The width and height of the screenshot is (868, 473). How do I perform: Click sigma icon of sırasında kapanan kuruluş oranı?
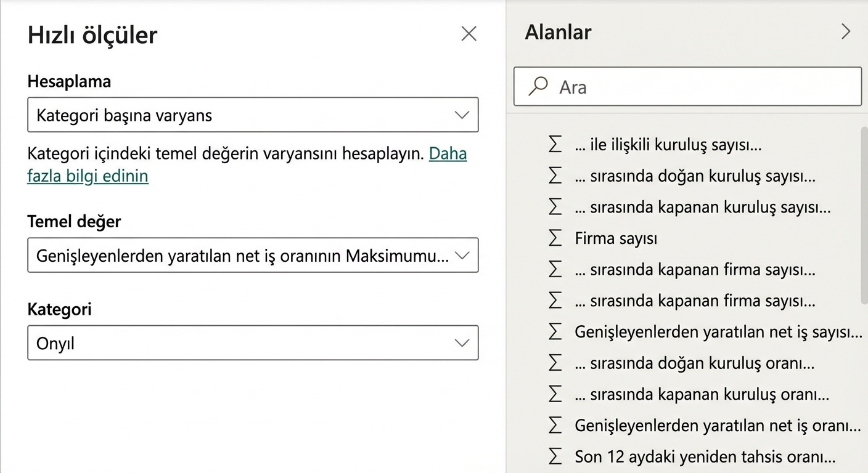(555, 394)
